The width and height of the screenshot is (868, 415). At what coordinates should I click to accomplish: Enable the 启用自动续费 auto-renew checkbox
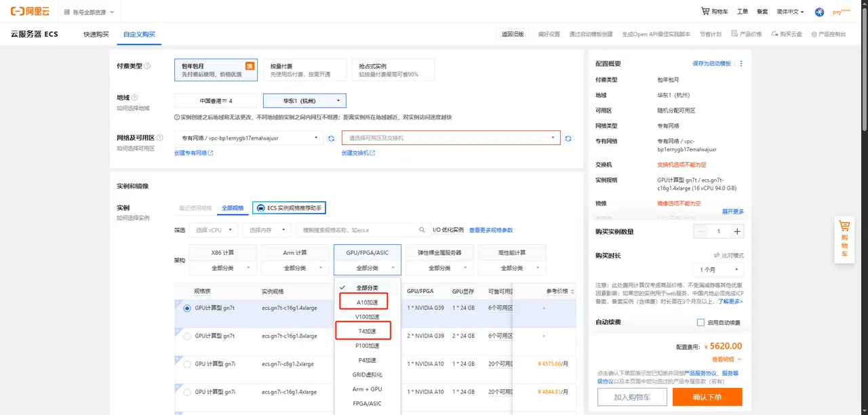coord(701,323)
